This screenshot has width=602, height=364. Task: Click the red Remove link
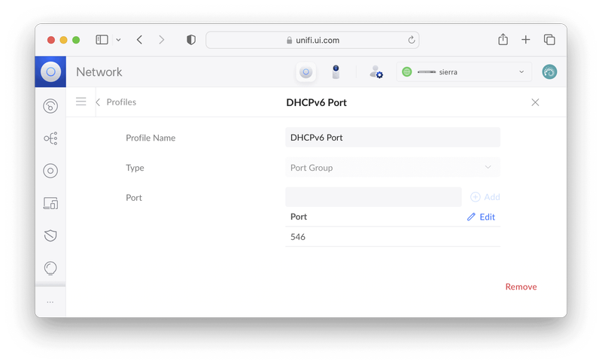[x=521, y=287]
